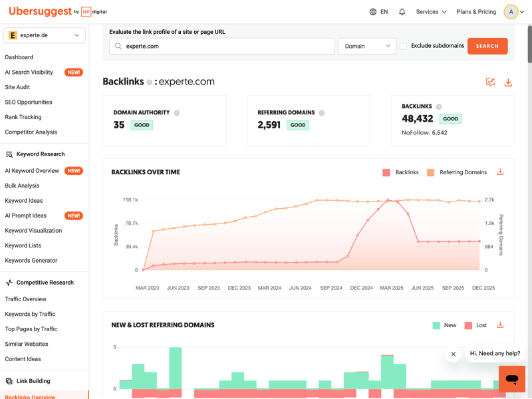The width and height of the screenshot is (532, 399).
Task: Download the Backlinks Over Time chart
Action: coord(500,172)
